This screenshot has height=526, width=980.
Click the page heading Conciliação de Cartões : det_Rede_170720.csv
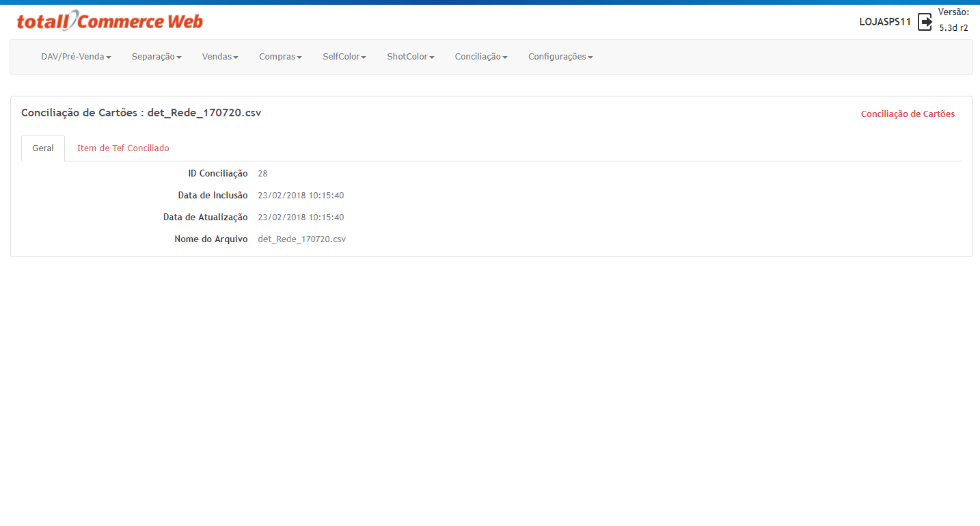pyautogui.click(x=141, y=113)
